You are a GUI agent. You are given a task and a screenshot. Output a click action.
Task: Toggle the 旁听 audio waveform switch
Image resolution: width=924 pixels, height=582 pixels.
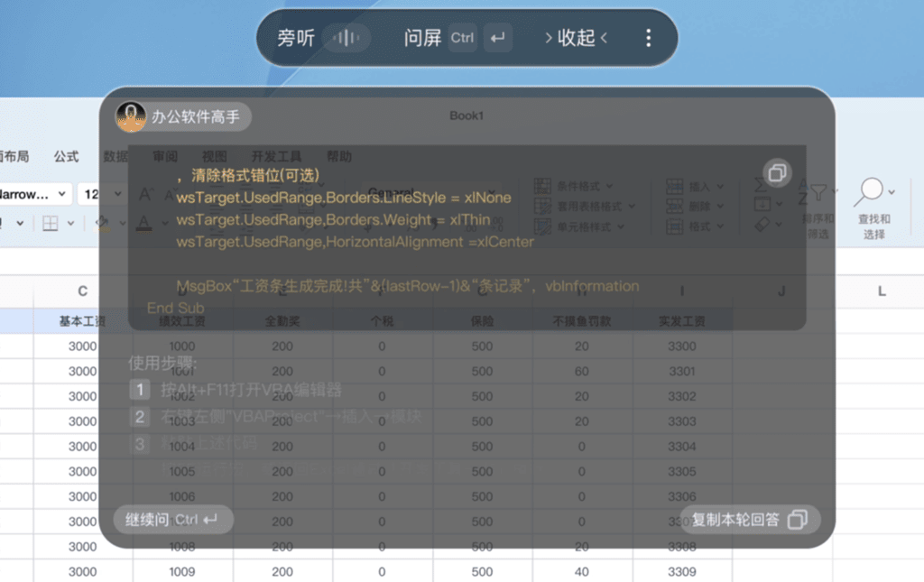tap(346, 38)
